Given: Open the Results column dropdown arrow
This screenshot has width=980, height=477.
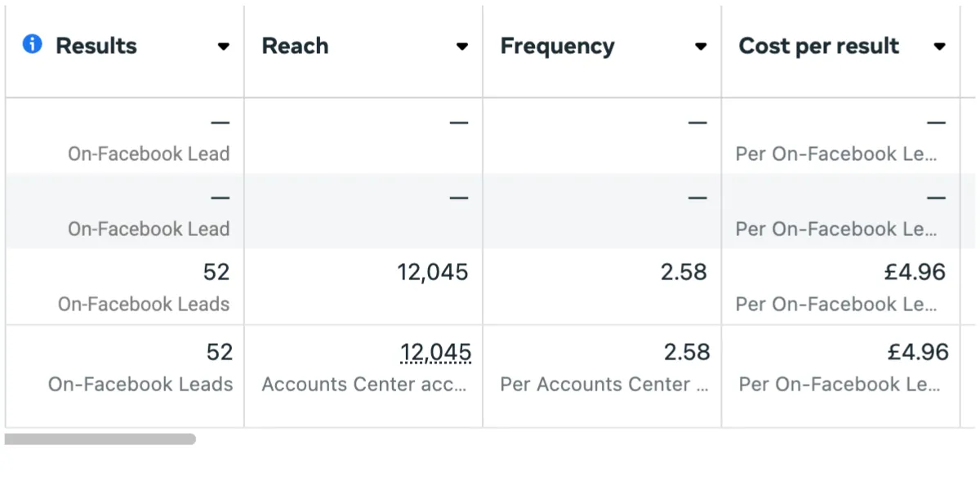Looking at the screenshot, I should (x=223, y=47).
